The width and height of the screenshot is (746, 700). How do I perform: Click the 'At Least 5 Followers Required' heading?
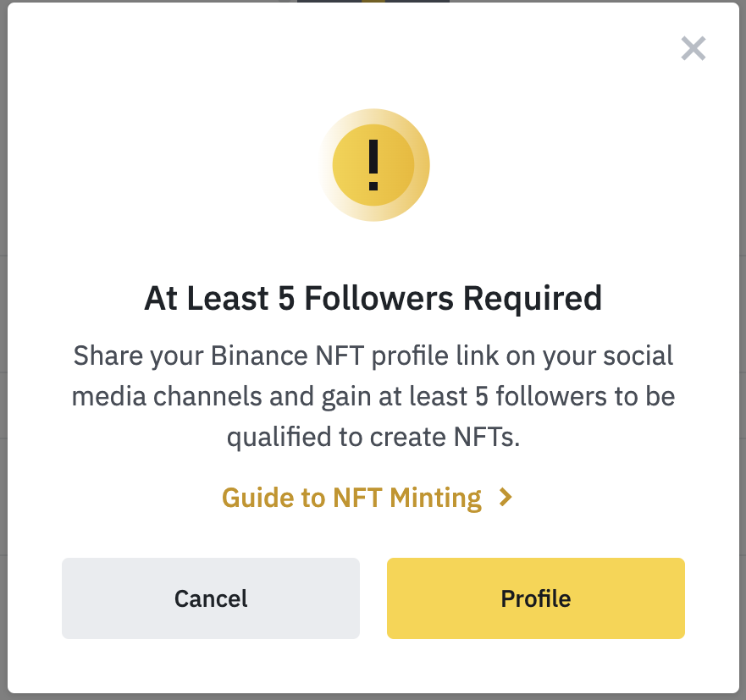click(x=373, y=299)
